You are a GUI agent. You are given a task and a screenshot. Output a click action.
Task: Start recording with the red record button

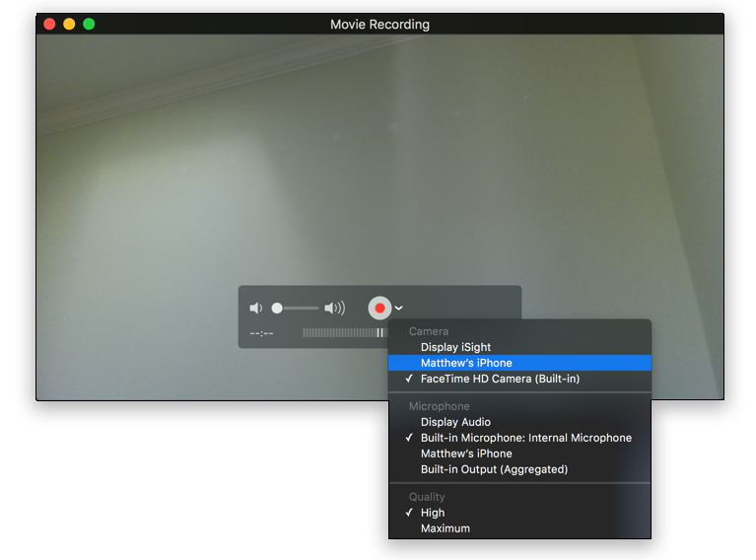(379, 308)
